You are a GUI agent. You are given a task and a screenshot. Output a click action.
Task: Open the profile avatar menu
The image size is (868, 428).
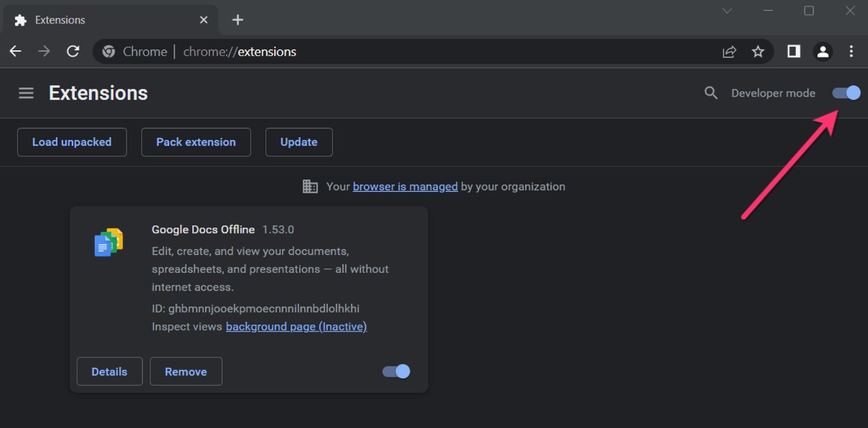coord(823,51)
